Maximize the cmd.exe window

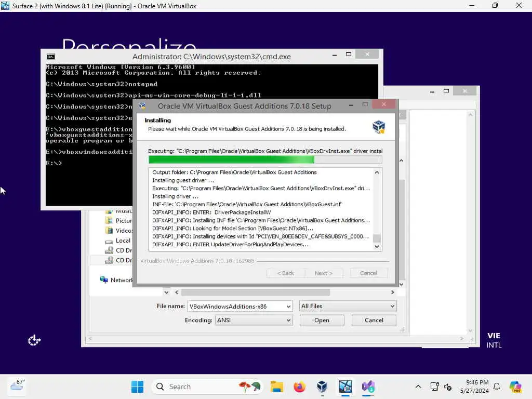349,54
